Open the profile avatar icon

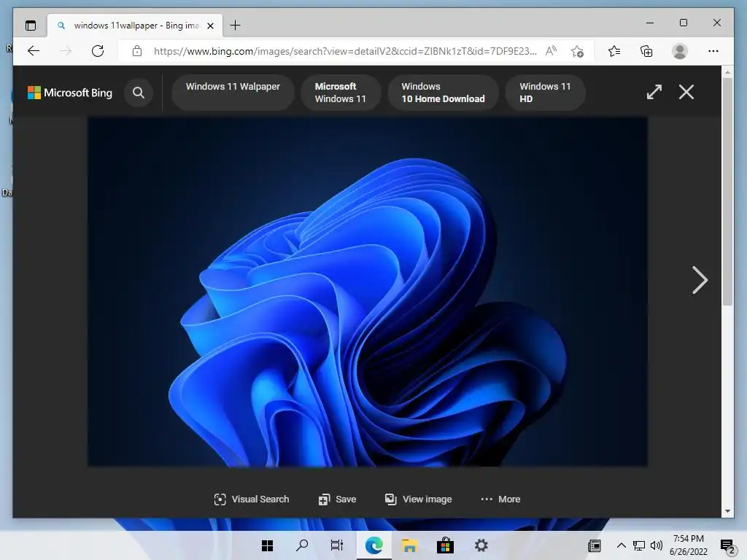[x=680, y=51]
